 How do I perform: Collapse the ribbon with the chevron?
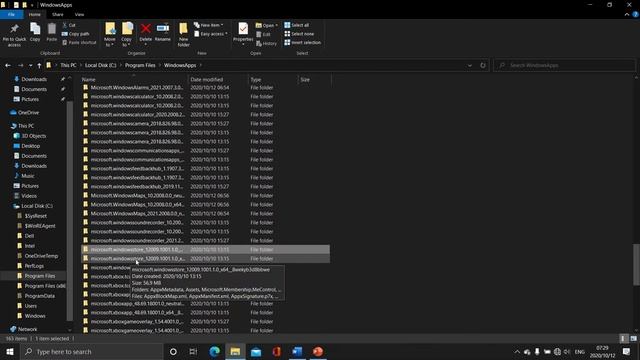[627, 14]
